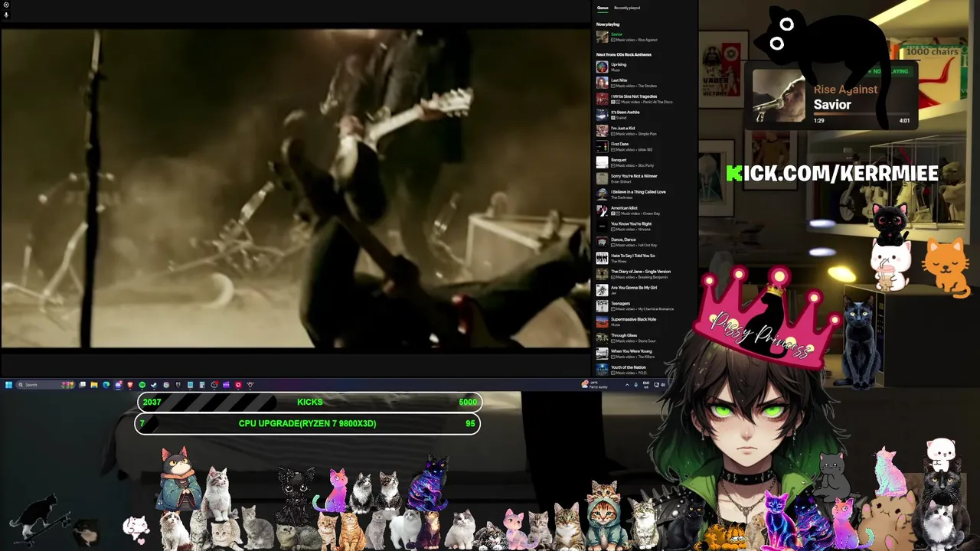This screenshot has height=551, width=980.
Task: Click the KICK.COM/KERRMIEE channel link text
Action: [832, 174]
